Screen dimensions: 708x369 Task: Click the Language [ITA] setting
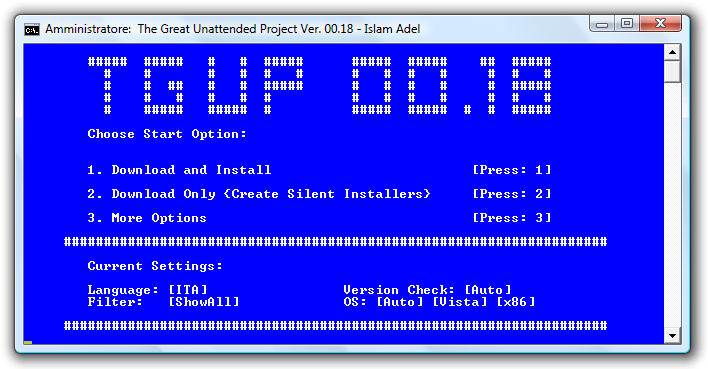click(148, 290)
